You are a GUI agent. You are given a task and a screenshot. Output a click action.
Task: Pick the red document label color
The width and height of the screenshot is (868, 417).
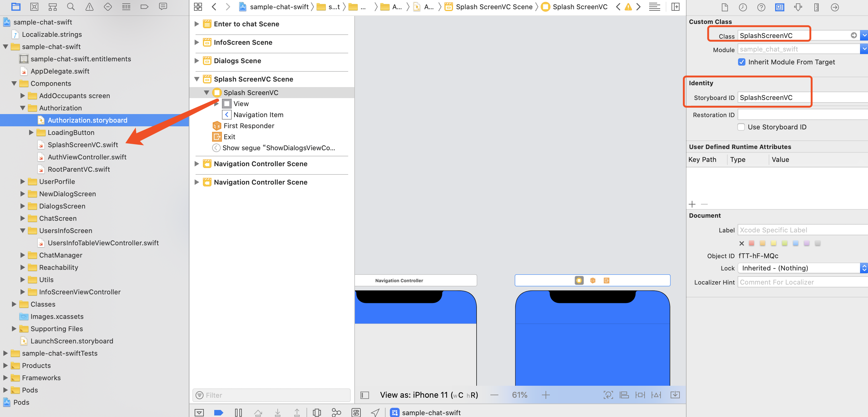pyautogui.click(x=752, y=243)
